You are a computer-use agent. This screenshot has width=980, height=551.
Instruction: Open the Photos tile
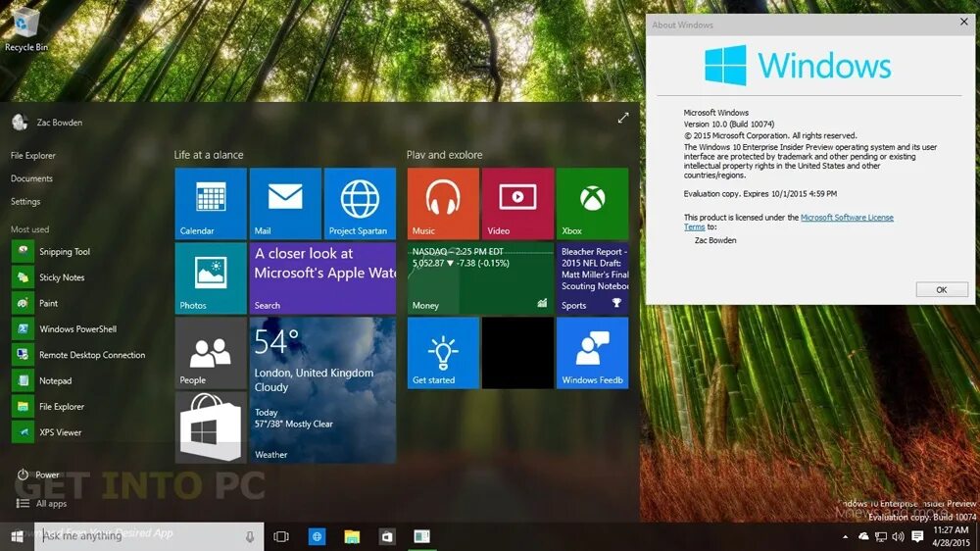pyautogui.click(x=211, y=277)
